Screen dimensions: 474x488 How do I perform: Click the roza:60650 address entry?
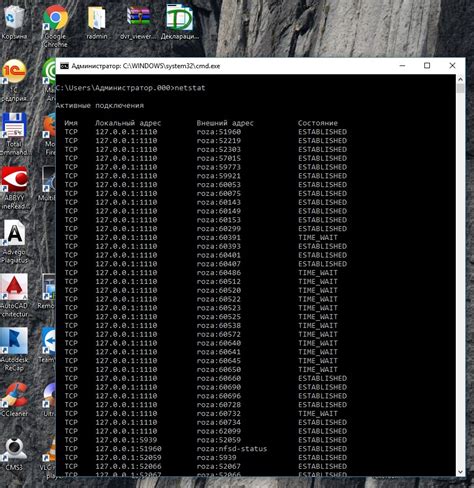pyautogui.click(x=219, y=369)
